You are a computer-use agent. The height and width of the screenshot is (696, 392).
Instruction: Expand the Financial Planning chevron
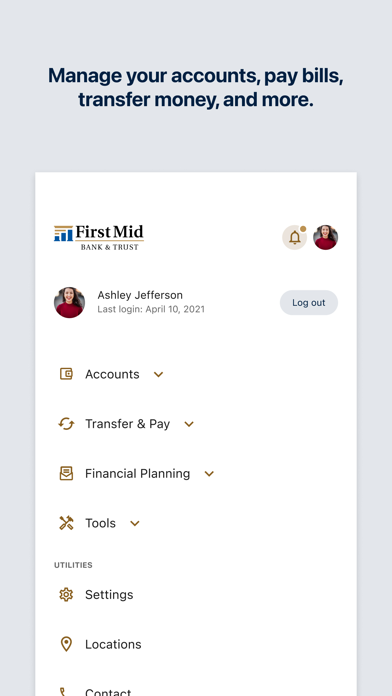[x=209, y=474]
